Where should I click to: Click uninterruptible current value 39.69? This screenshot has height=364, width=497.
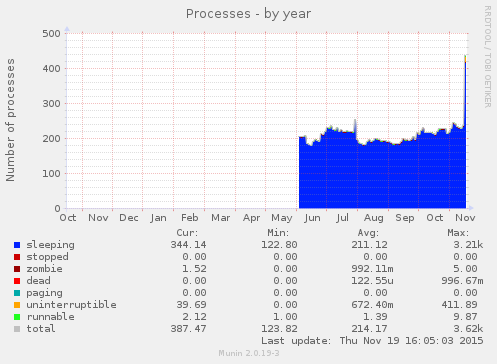[x=191, y=305]
